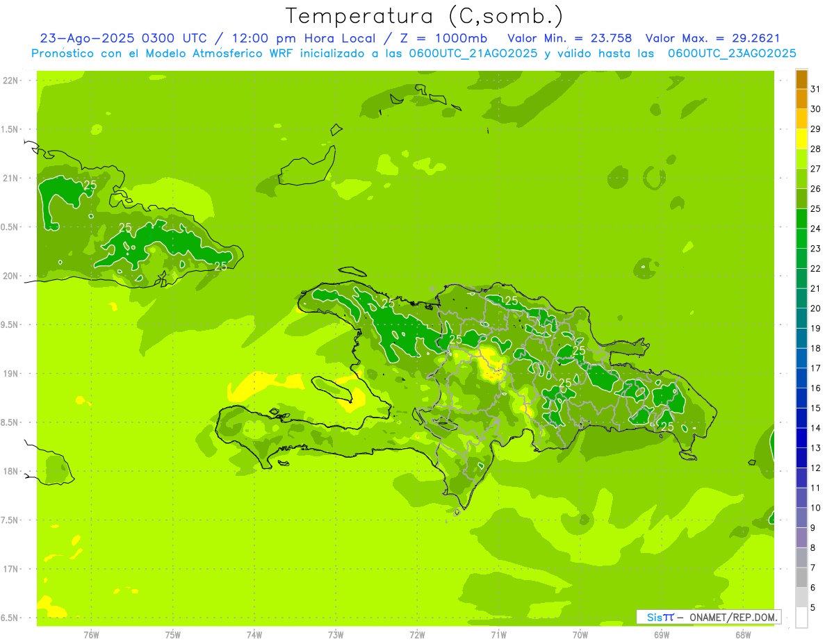
Task: Click the '0600UTC_21AGO2025' initialization timestamp
Action: point(472,53)
